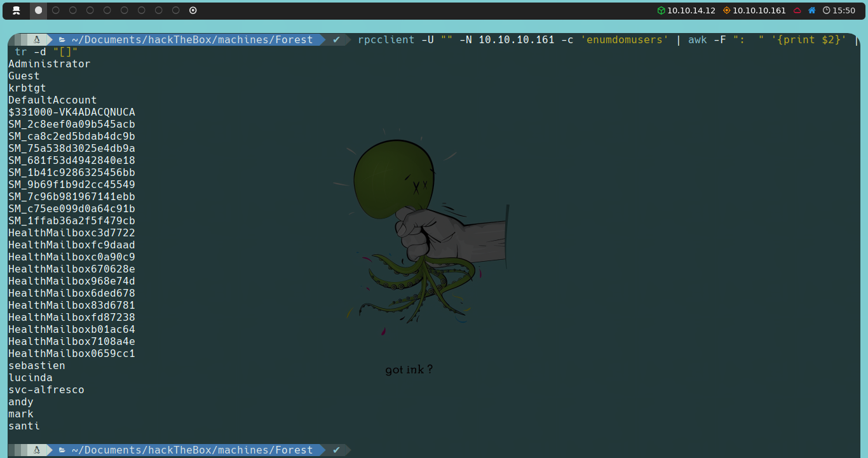Click the SM_7c96b981967141ebb line

72,196
